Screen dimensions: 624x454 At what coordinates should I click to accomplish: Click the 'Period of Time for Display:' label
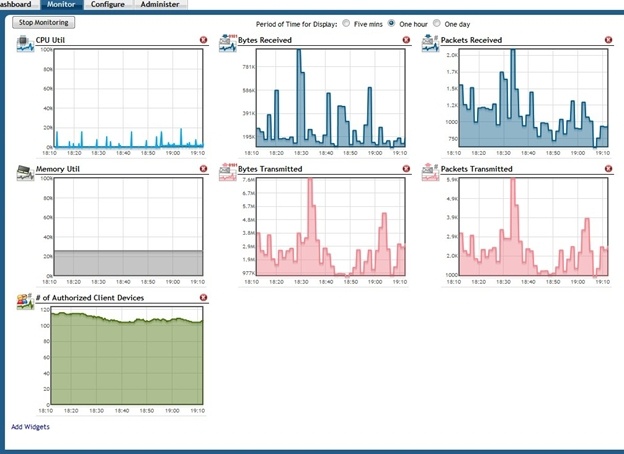click(296, 24)
